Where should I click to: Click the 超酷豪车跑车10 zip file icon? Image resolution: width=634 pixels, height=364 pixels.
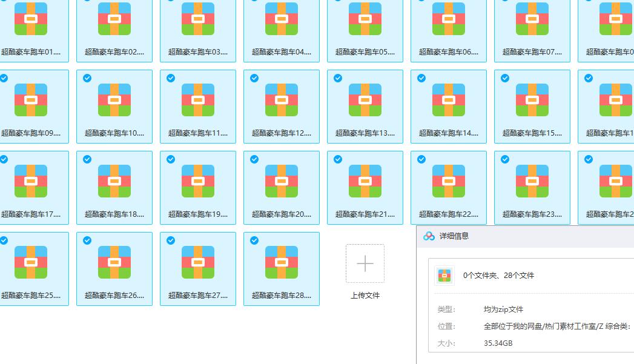[114, 100]
